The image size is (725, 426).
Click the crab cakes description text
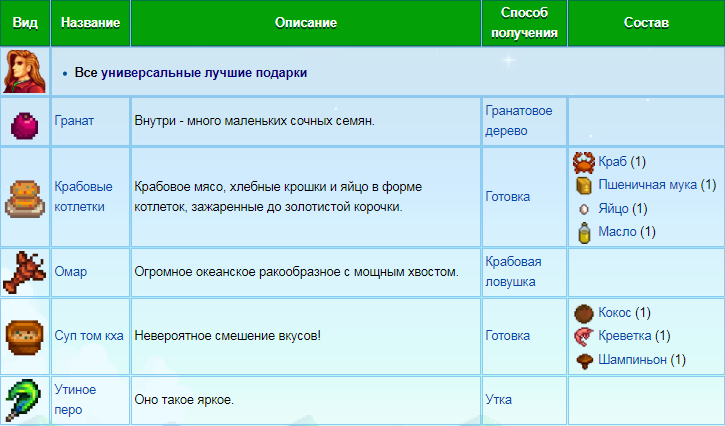click(x=278, y=197)
